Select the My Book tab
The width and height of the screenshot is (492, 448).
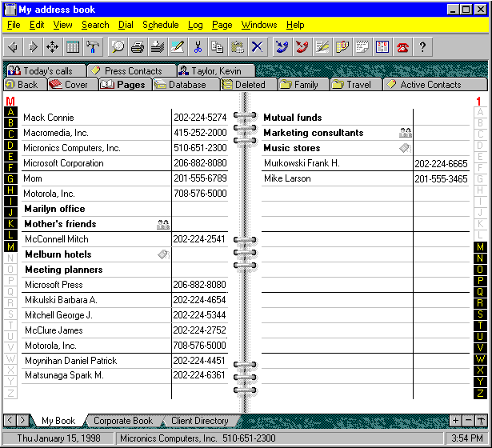(58, 421)
